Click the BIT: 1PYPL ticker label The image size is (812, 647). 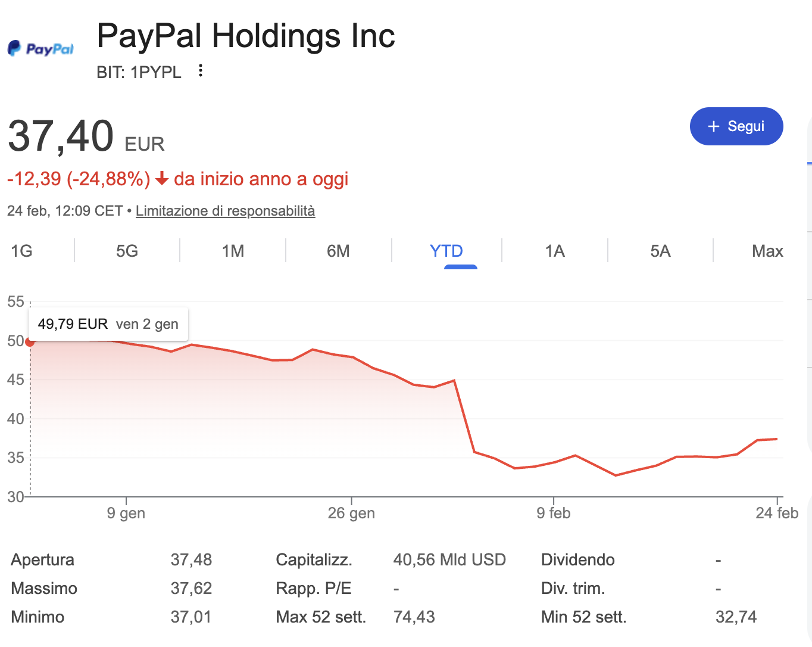139,71
